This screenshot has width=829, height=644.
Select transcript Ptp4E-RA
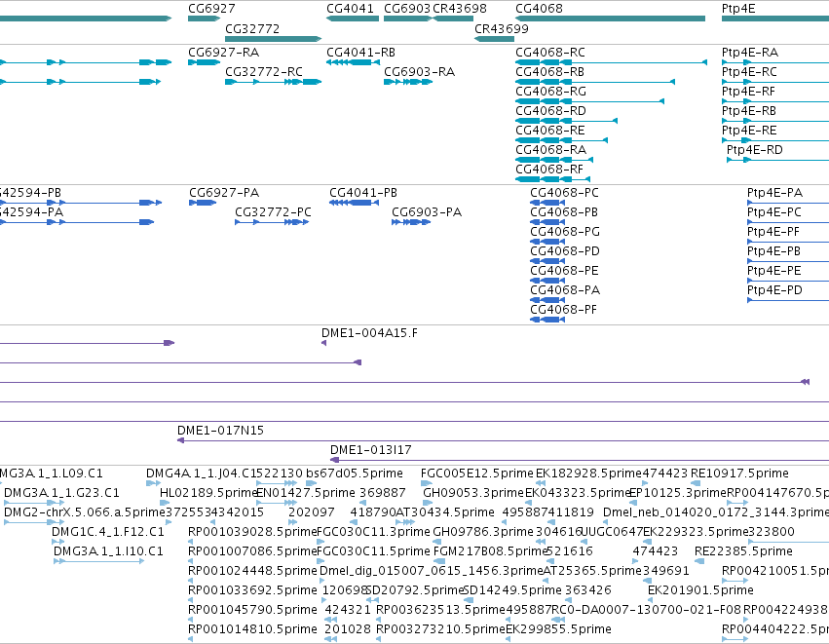[775, 62]
